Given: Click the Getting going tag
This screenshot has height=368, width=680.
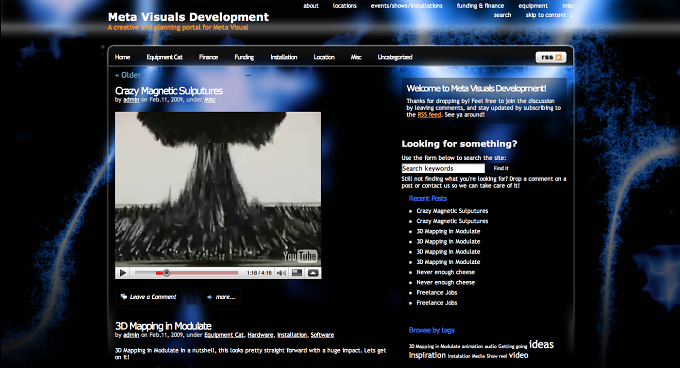Looking at the screenshot, I should 513,346.
